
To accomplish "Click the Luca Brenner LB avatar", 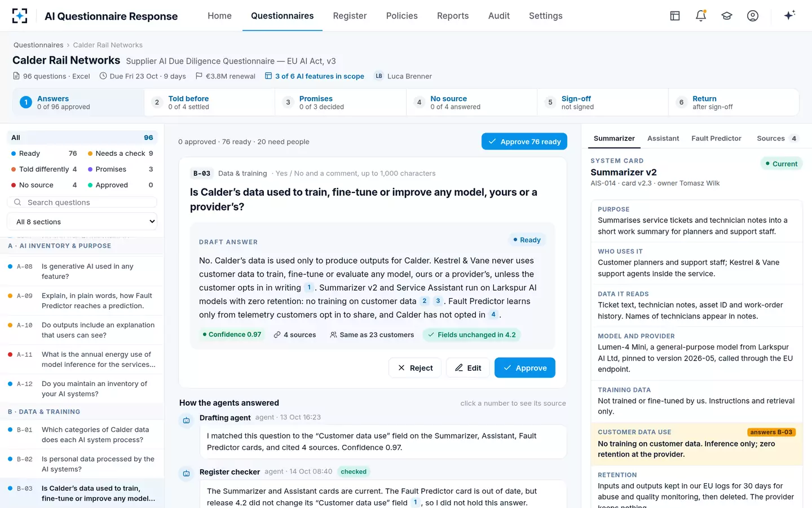I will pos(379,76).
